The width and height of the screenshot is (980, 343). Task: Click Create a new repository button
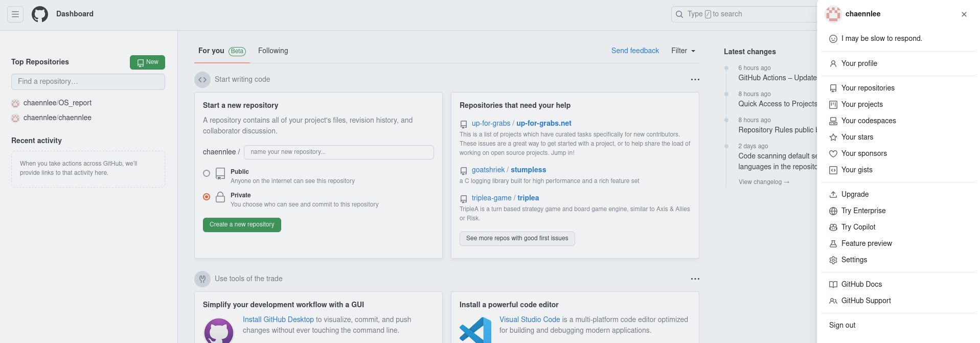[242, 225]
